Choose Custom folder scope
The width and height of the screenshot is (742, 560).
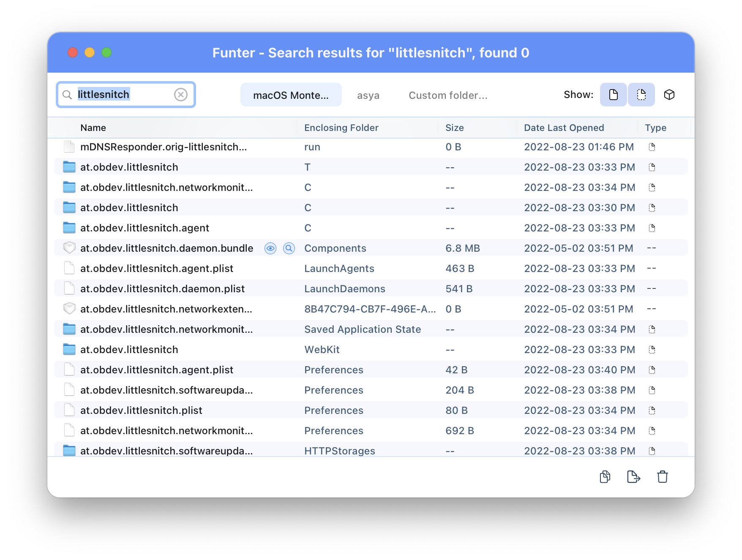click(448, 95)
